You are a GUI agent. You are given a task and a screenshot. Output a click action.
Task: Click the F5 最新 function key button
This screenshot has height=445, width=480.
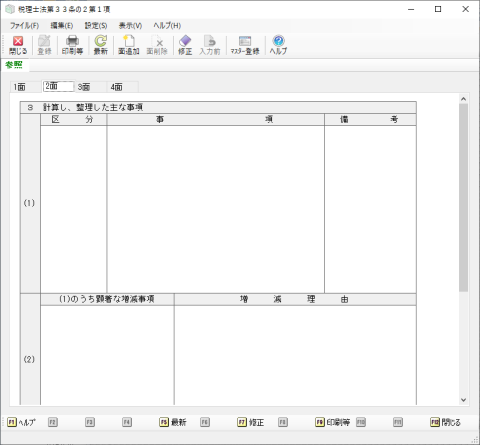coord(173,422)
